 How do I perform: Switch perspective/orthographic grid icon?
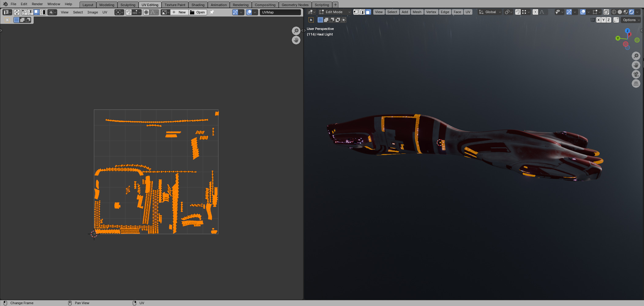pos(636,83)
